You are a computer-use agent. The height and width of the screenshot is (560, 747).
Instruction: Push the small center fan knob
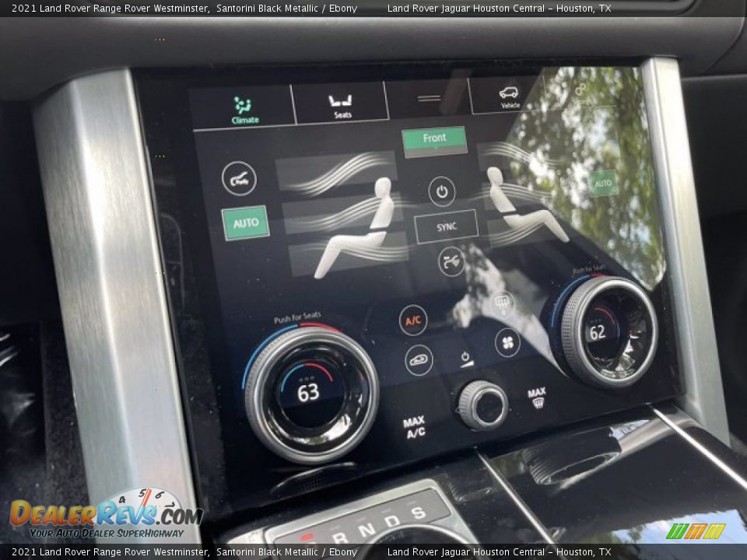tap(483, 405)
